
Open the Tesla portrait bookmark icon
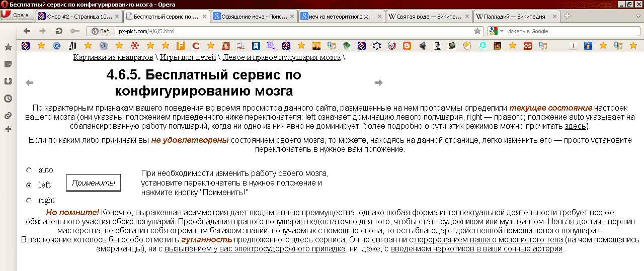pyautogui.click(x=437, y=46)
